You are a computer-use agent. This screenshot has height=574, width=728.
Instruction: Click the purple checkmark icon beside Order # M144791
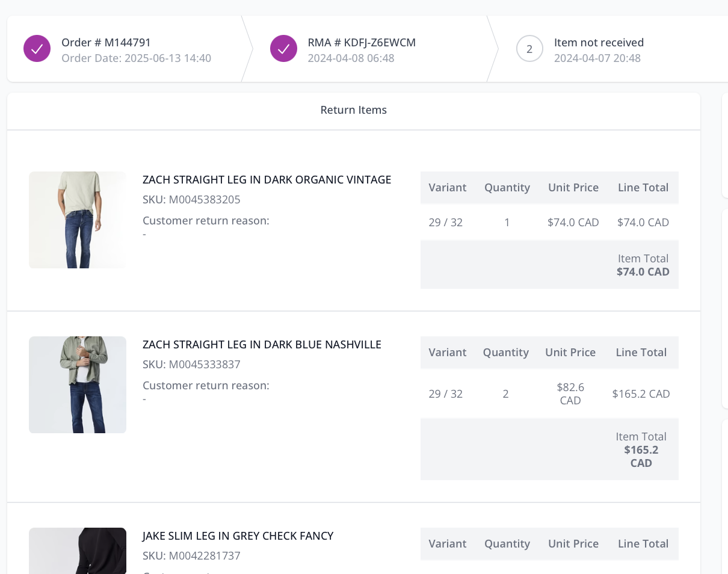click(37, 49)
